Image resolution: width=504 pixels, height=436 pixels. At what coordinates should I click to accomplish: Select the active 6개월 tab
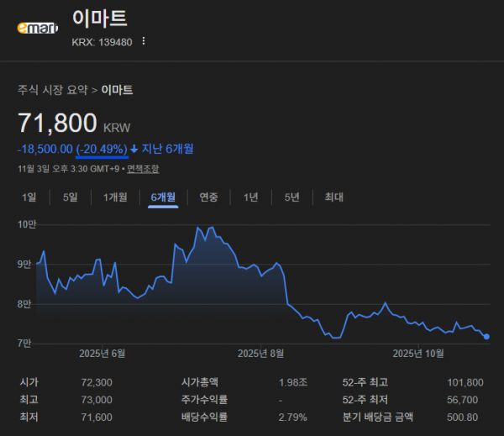[163, 197]
